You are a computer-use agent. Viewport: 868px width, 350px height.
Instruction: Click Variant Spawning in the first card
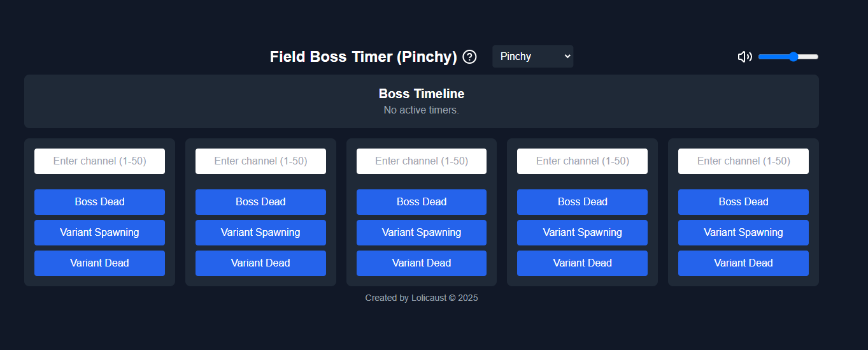click(99, 233)
